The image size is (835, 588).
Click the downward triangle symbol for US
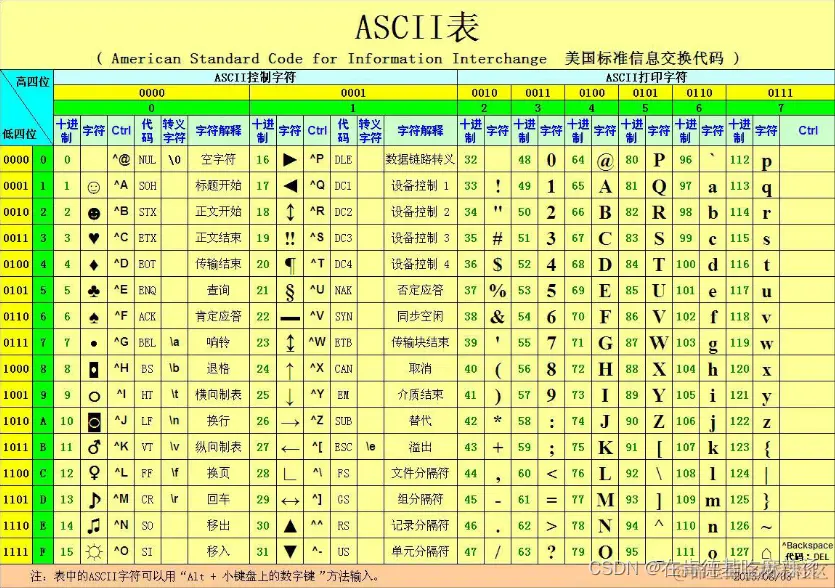[289, 551]
